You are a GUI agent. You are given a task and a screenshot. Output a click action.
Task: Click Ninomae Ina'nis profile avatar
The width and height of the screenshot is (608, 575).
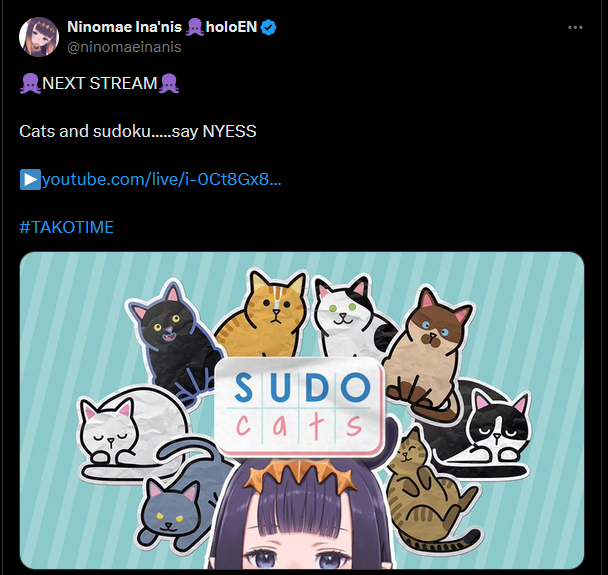point(39,37)
